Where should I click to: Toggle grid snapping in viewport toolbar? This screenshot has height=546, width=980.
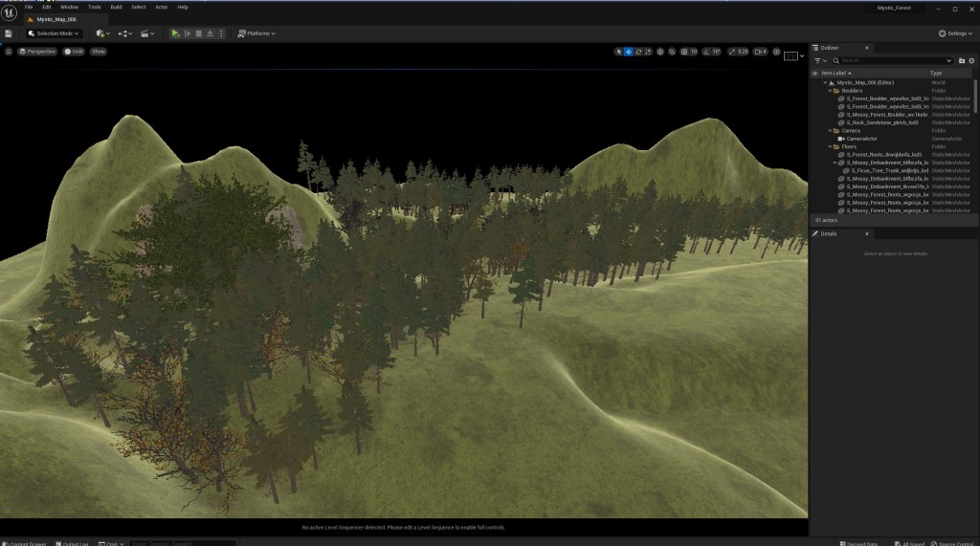click(x=684, y=52)
